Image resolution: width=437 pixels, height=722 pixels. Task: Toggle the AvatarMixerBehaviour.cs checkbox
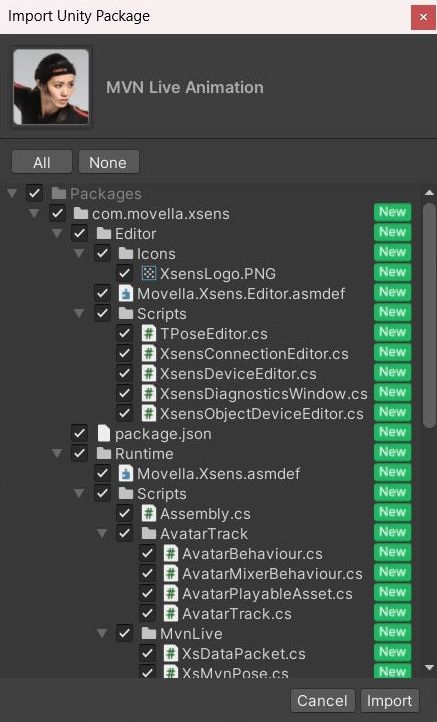point(147,573)
